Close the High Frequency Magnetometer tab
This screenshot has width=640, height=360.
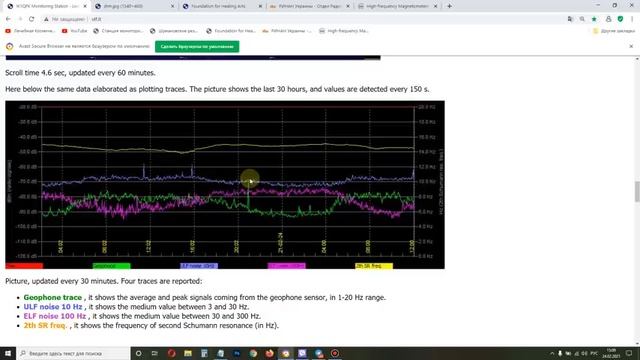point(435,6)
